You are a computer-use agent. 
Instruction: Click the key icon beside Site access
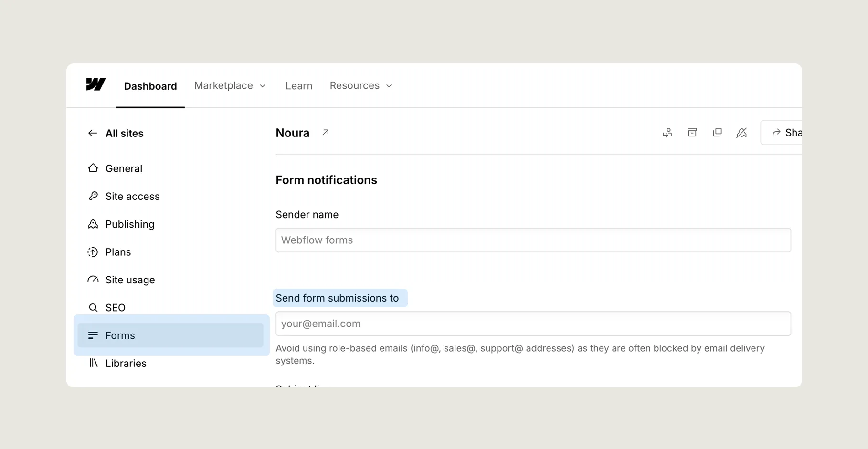coord(93,196)
